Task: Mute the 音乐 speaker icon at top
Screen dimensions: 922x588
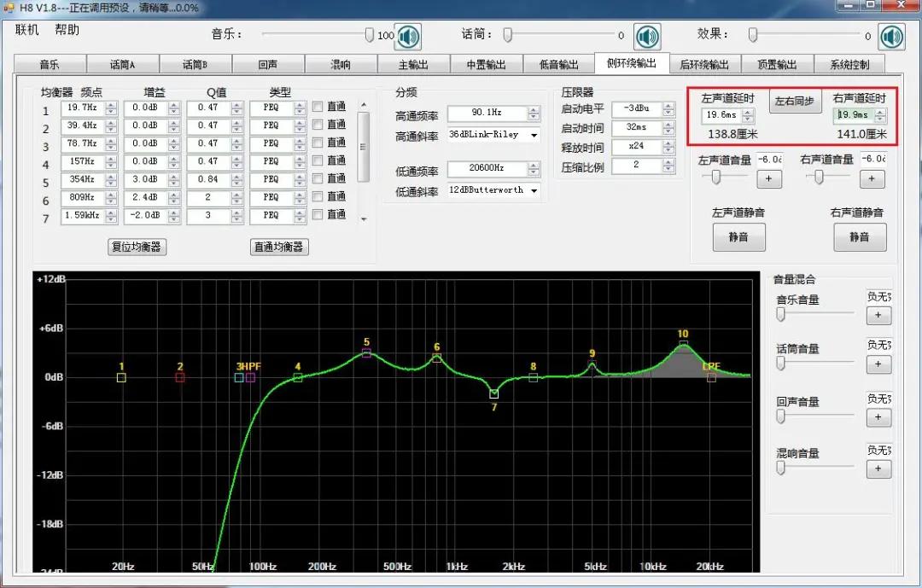Action: pos(407,36)
